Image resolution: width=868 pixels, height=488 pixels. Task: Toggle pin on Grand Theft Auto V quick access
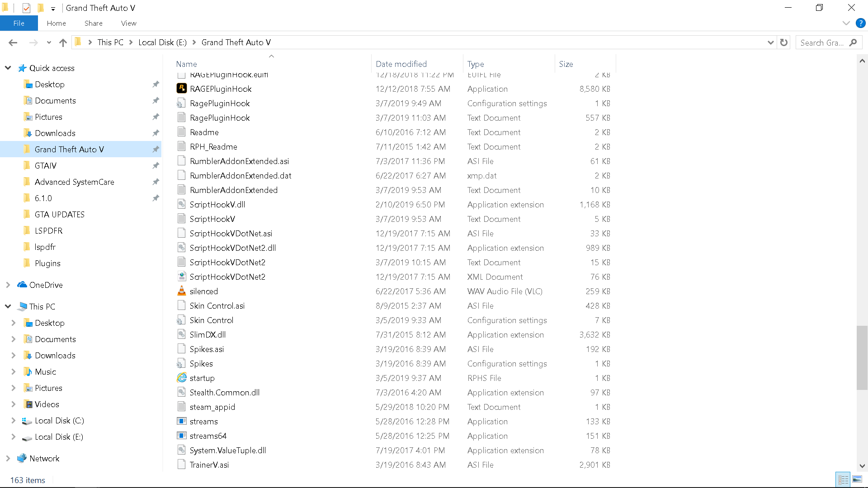[156, 149]
